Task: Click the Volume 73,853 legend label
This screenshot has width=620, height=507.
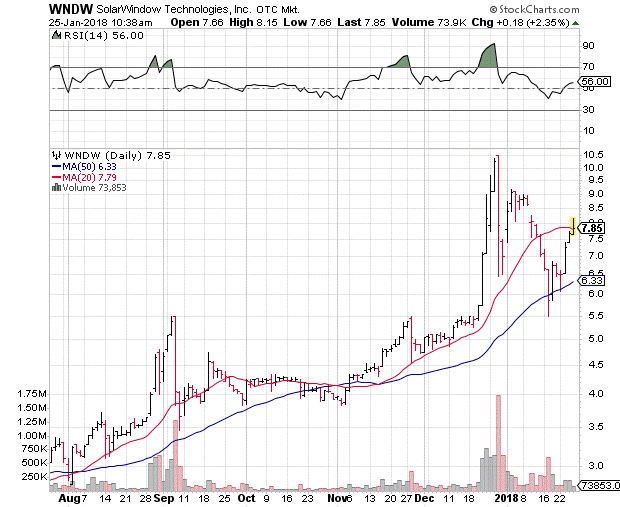Action: [95, 187]
